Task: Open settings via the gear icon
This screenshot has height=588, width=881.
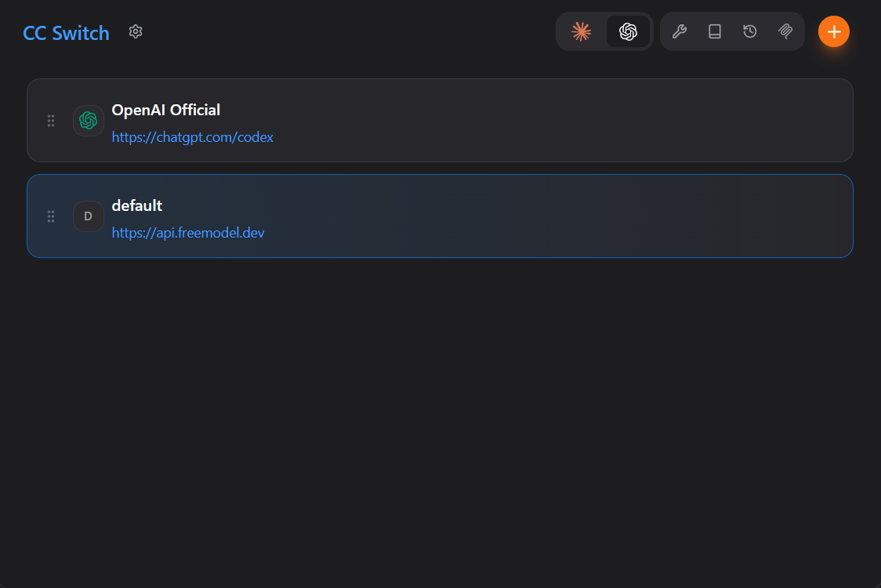Action: (x=136, y=31)
